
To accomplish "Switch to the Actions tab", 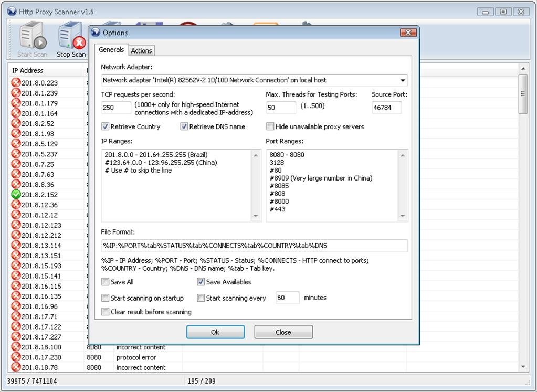I will pos(141,51).
